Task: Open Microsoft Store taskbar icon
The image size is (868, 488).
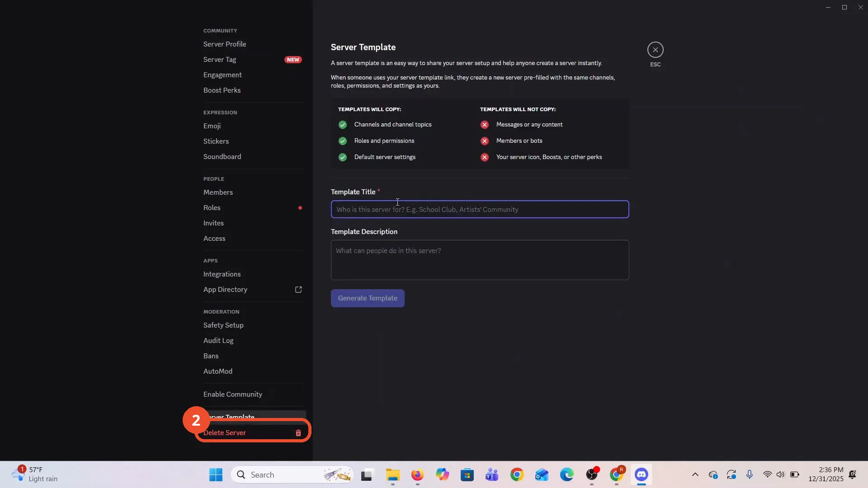Action: click(467, 475)
